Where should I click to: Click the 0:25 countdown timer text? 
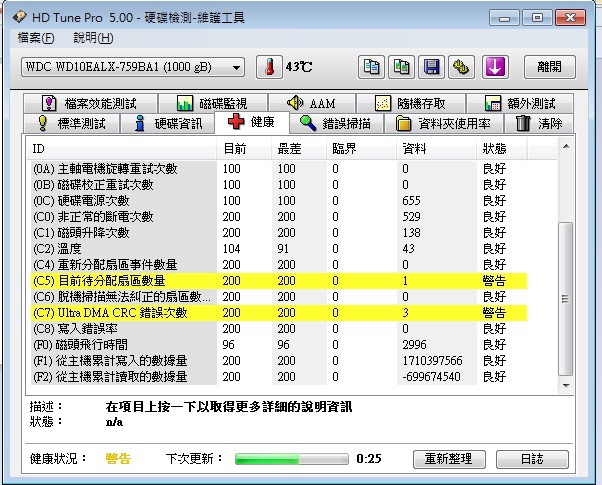coord(369,459)
